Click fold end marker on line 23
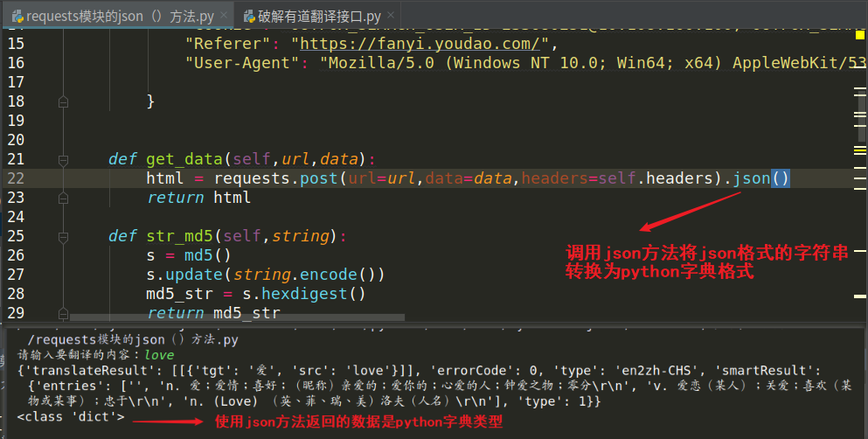The height and width of the screenshot is (439, 868). (x=63, y=199)
